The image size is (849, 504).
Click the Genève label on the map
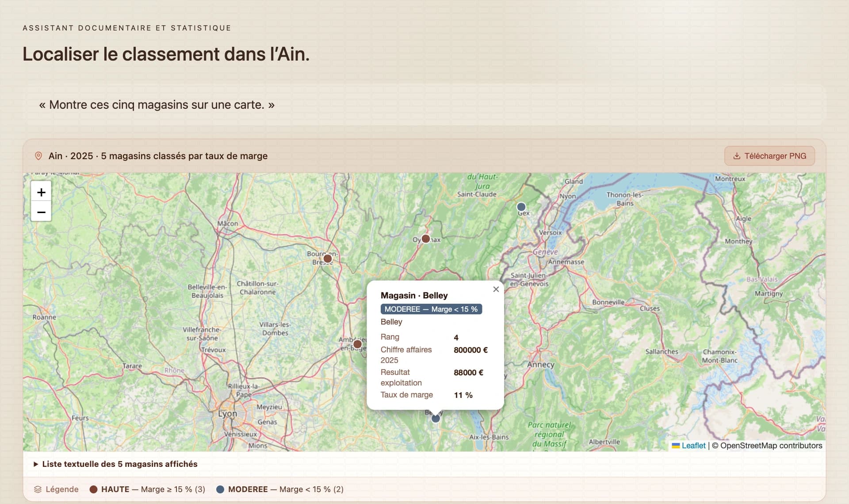(545, 252)
